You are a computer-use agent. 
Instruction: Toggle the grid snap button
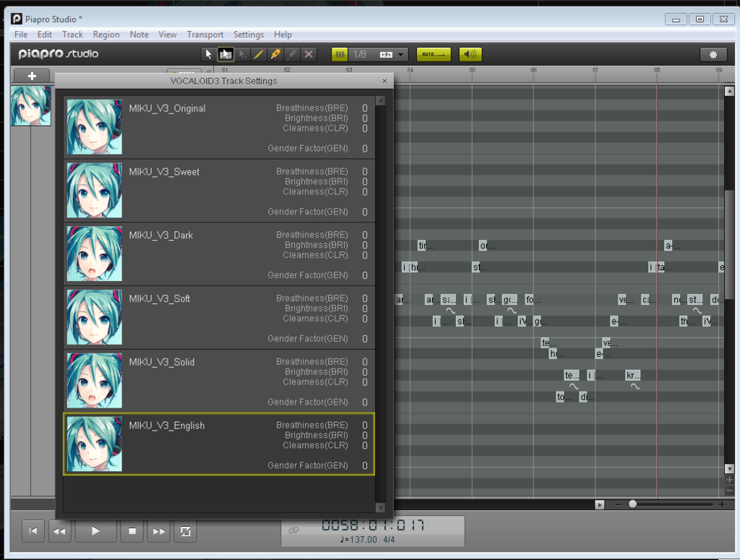tap(340, 54)
